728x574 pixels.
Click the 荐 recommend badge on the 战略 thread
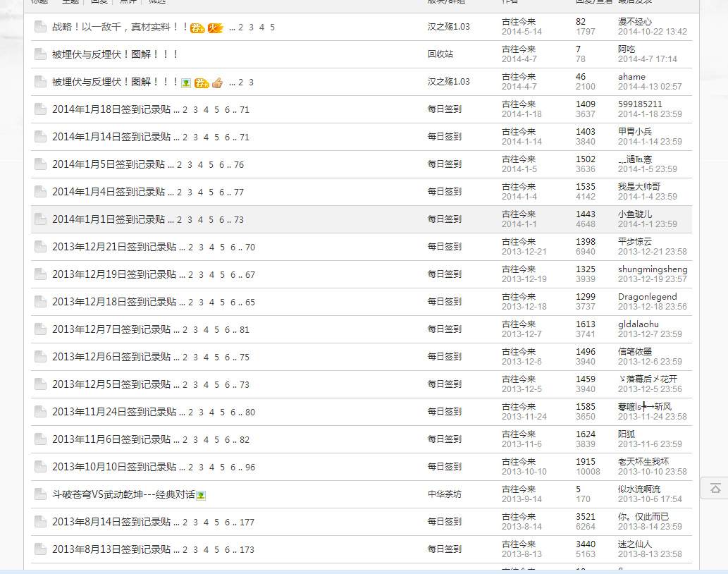tap(198, 28)
